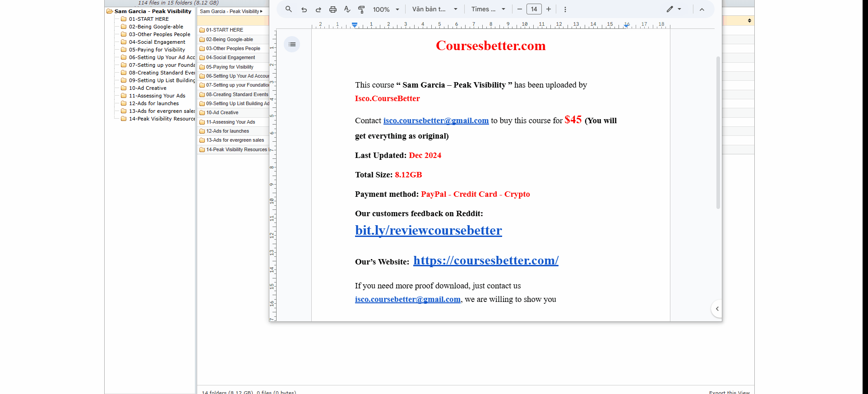
Task: Collapse the toolbar with the up chevron
Action: [702, 9]
